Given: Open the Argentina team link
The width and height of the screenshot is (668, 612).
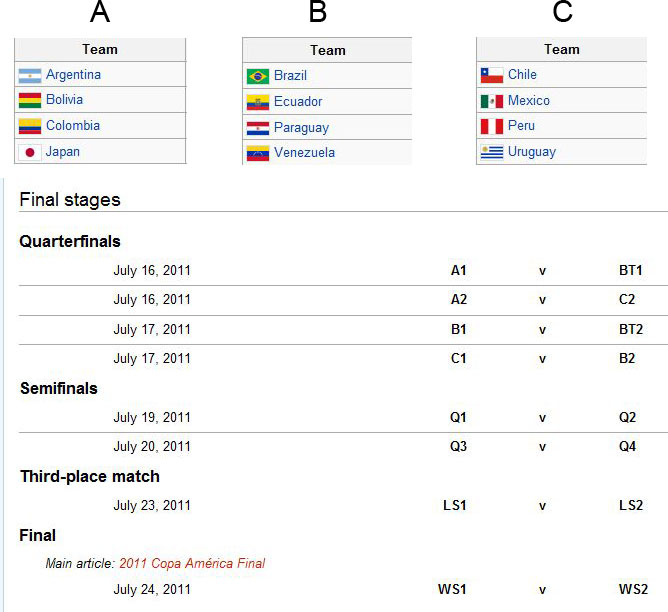Looking at the screenshot, I should pos(73,75).
